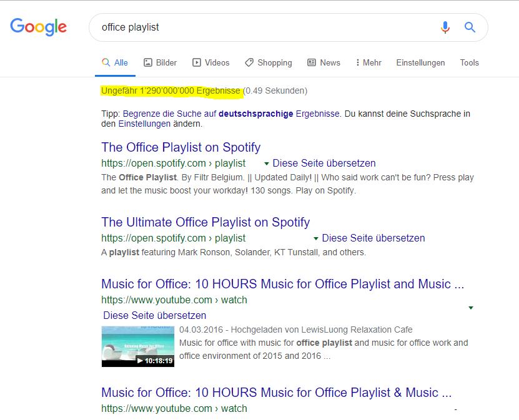Click the deutschsprachige language filter link
This screenshot has width=519, height=420.
click(255, 114)
